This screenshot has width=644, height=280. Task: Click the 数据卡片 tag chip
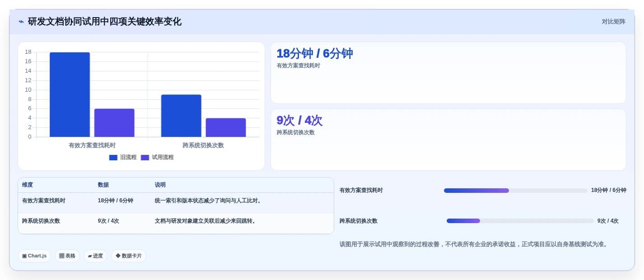tap(129, 256)
